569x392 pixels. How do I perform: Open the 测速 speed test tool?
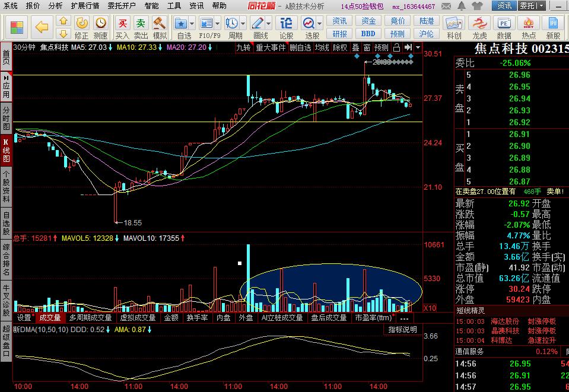coord(100,27)
